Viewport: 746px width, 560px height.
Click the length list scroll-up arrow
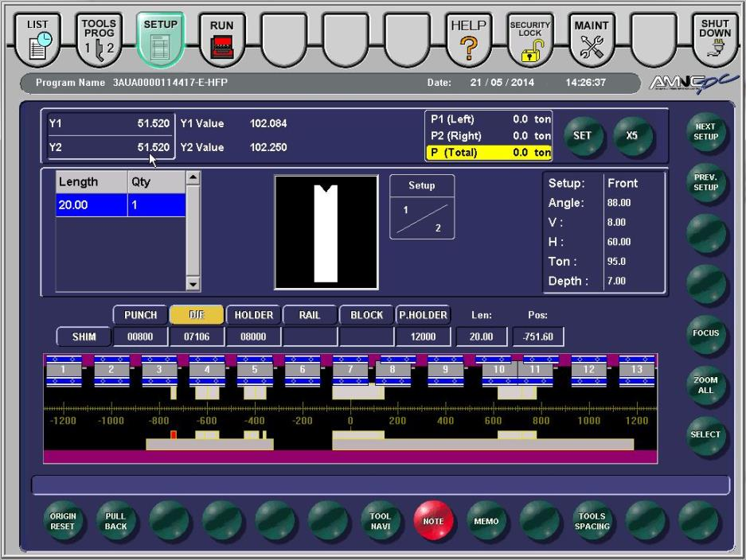[193, 178]
